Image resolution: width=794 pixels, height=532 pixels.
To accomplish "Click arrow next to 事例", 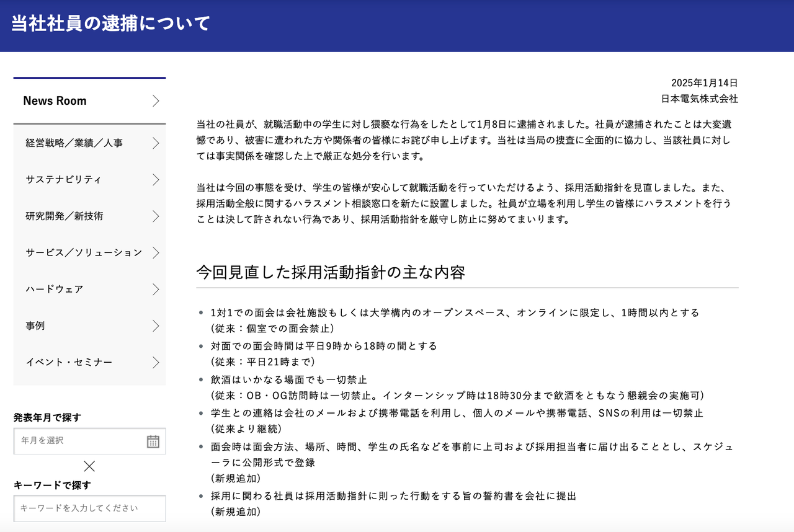I will [x=156, y=326].
